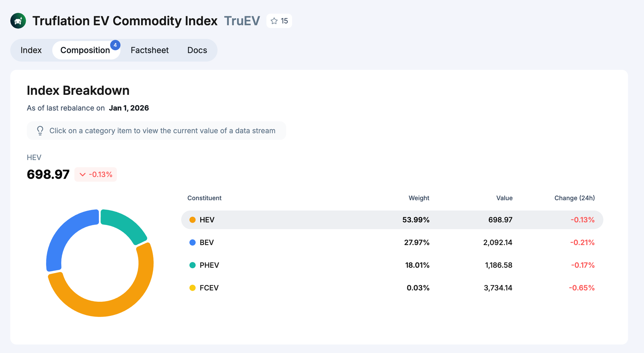Click the TruEV car logo icon
Viewport: 644px width, 353px height.
tap(18, 21)
